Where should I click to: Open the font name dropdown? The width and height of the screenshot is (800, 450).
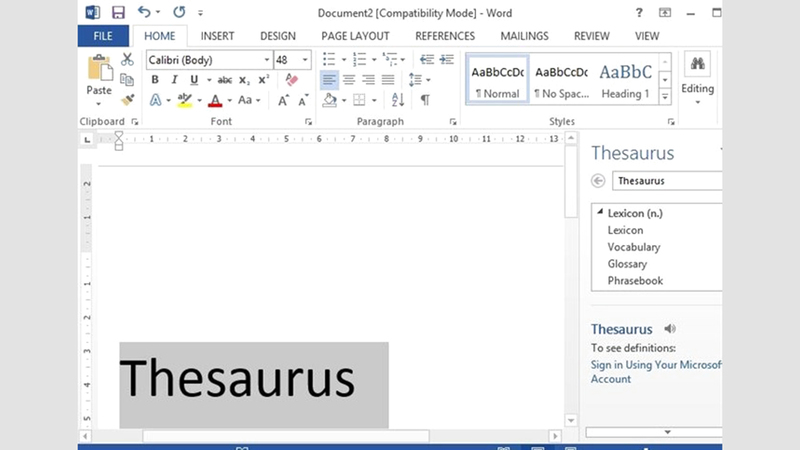[x=267, y=60]
